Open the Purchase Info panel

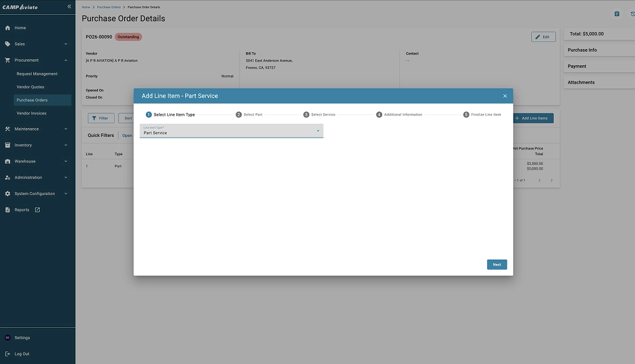[599, 50]
